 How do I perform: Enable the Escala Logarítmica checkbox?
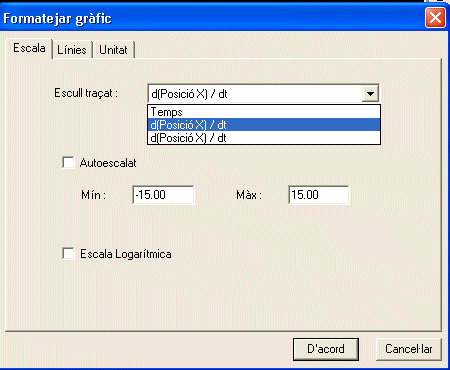click(68, 254)
